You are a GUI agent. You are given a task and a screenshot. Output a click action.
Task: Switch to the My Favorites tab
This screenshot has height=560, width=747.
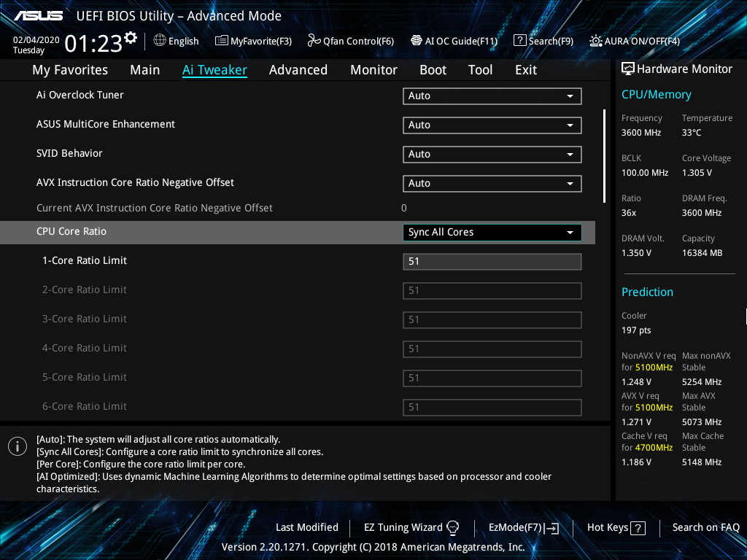click(70, 70)
